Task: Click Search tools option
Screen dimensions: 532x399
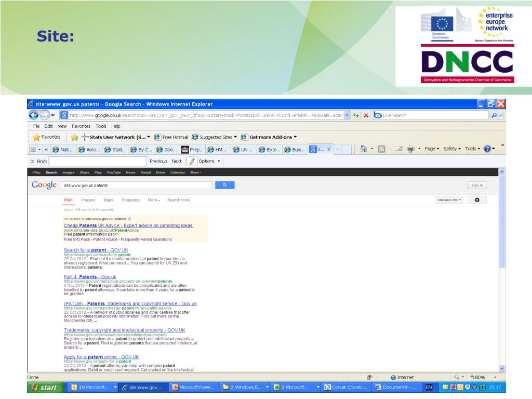Action: click(179, 200)
